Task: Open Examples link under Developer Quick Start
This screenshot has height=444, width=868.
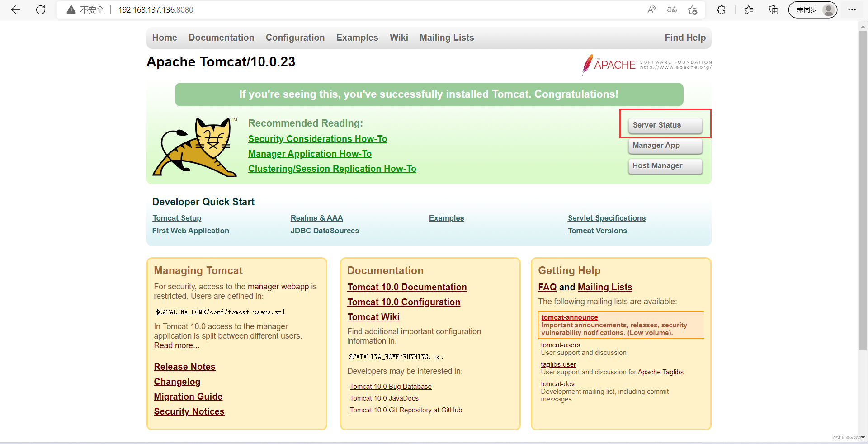Action: click(x=446, y=218)
